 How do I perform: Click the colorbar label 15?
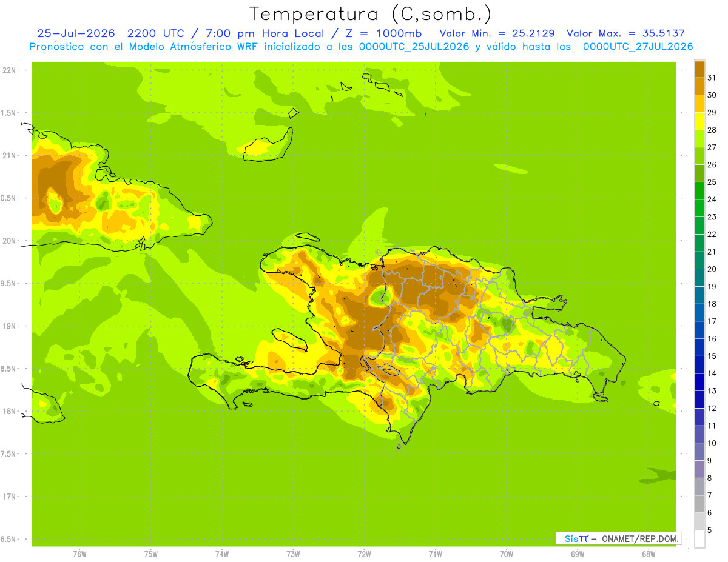click(712, 356)
